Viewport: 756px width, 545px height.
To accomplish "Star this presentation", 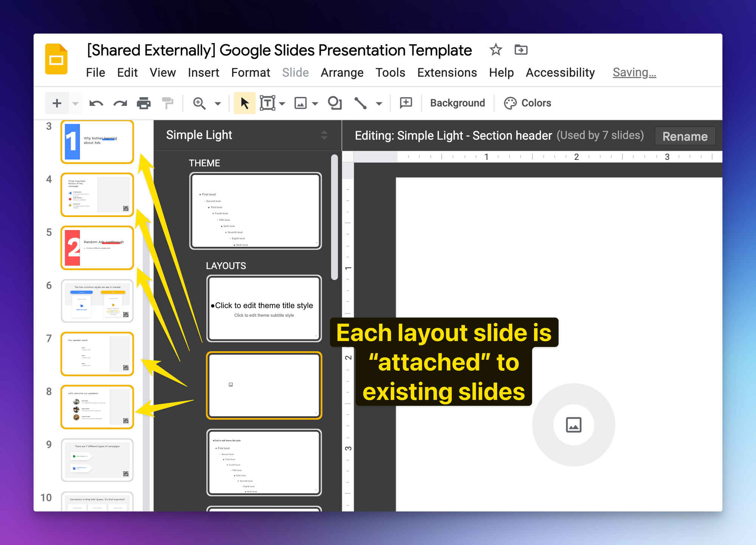I will click(496, 50).
